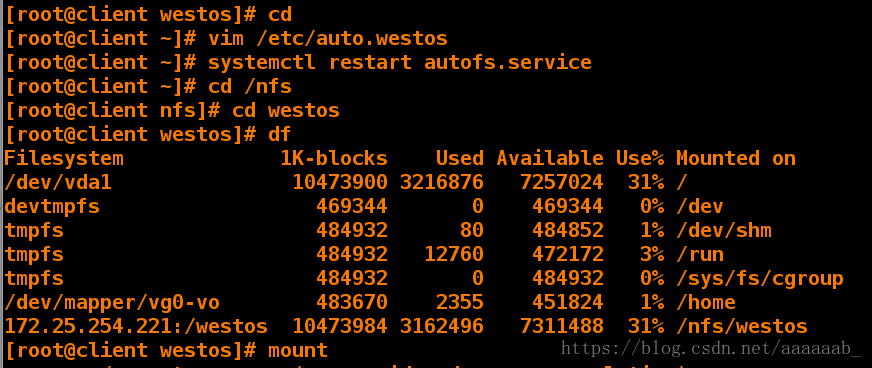Screen dimensions: 872x368
Task: Click the '/dev/mapper/vg0-vo' filesystem entry
Action: pos(112,302)
